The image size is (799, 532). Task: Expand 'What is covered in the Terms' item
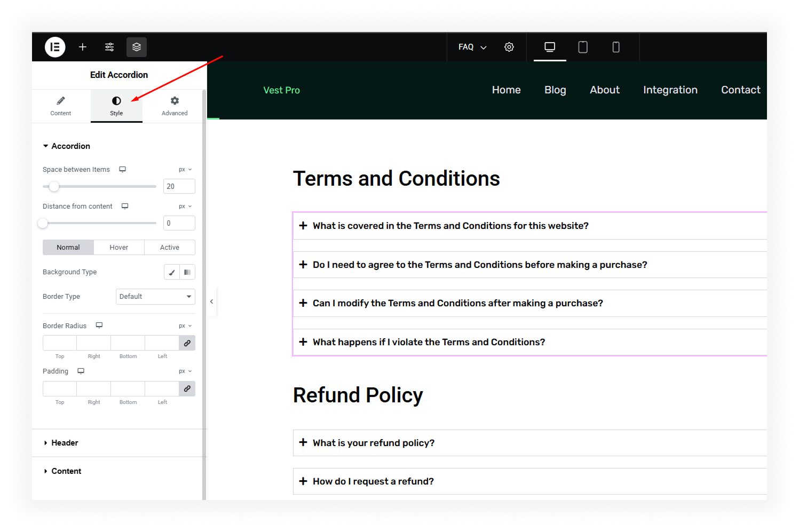[530, 226]
